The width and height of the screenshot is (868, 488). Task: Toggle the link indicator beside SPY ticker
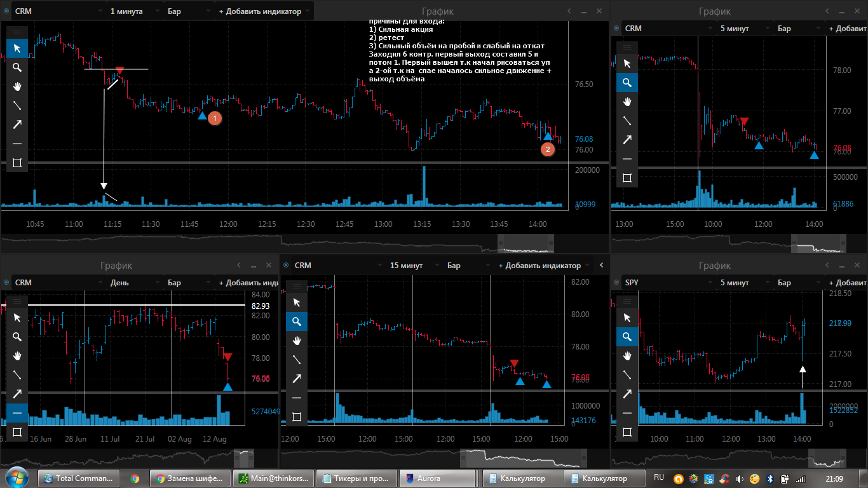(616, 282)
